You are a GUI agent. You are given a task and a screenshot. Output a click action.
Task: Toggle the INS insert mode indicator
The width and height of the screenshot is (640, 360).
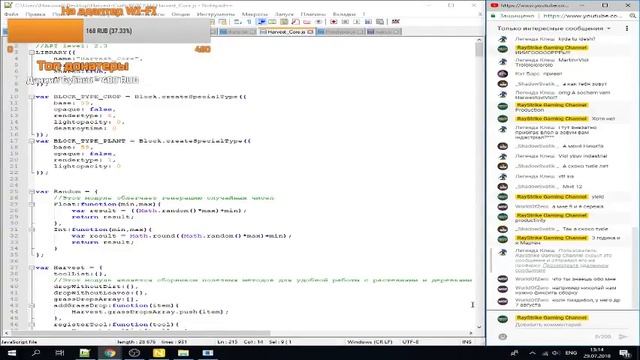(x=467, y=342)
